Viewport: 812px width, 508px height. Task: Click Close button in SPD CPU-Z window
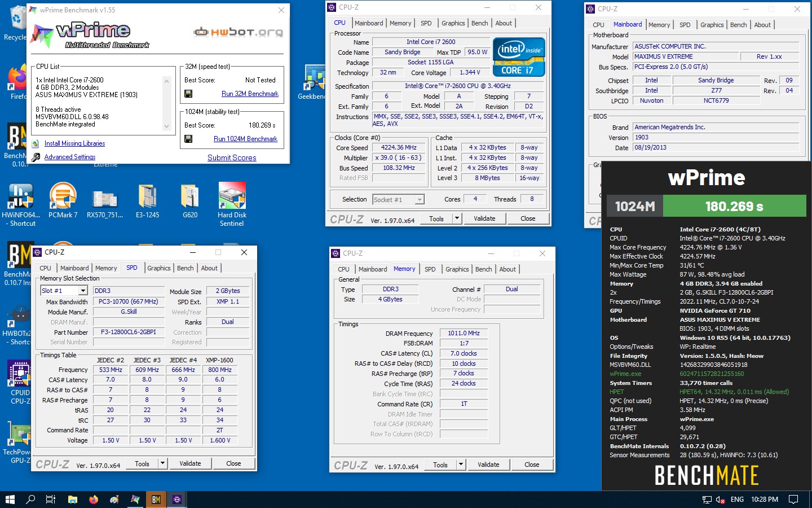(x=233, y=463)
